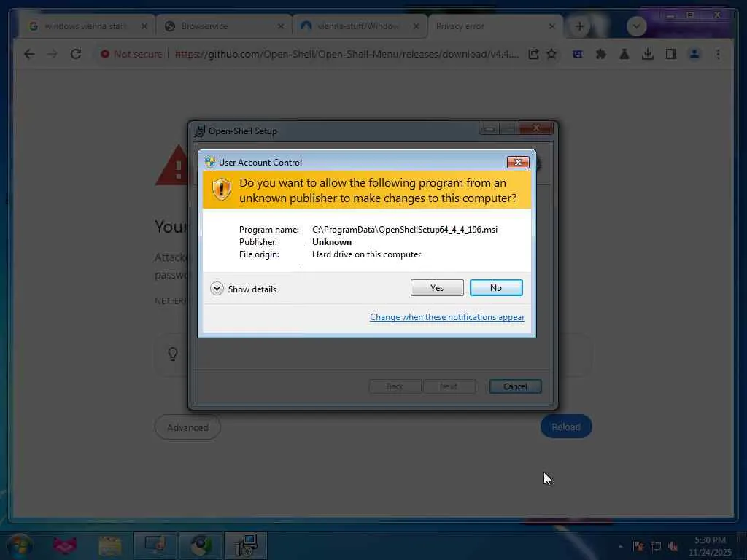Click the UAC warning shield icon
This screenshot has height=560, width=747.
tap(222, 190)
